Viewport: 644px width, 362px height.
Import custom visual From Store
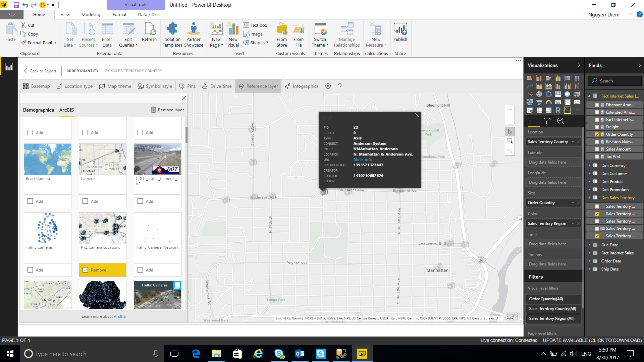(282, 35)
